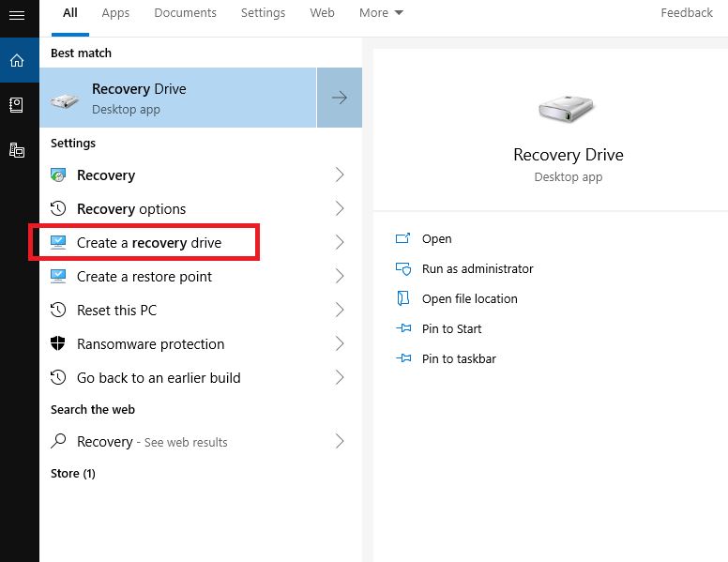Click the Store (1) heading
728x562 pixels.
click(x=73, y=473)
